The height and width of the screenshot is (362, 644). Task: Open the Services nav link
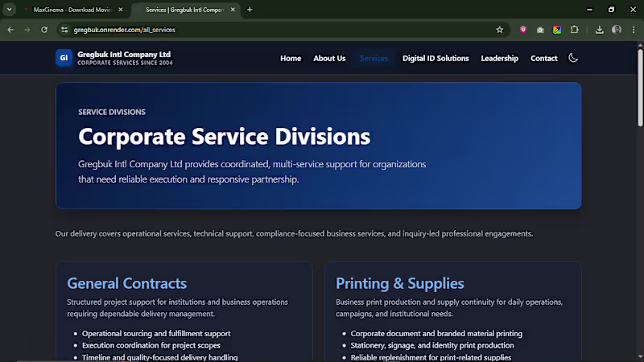374,58
